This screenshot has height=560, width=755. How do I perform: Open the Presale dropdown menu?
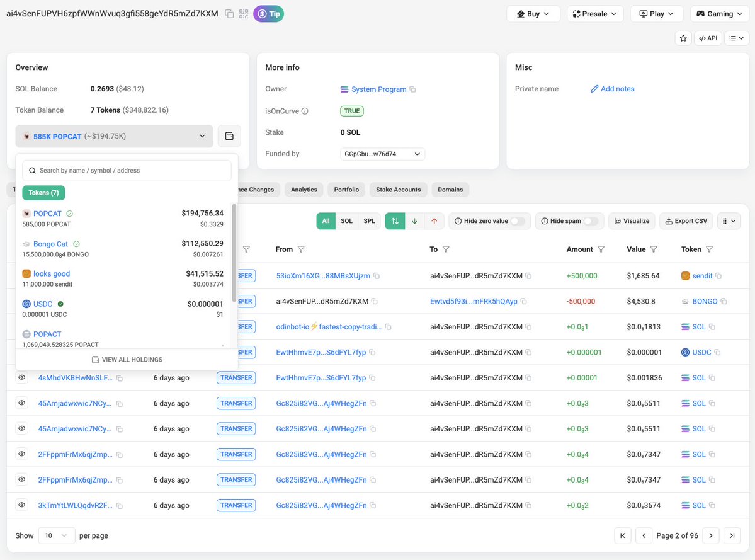594,14
